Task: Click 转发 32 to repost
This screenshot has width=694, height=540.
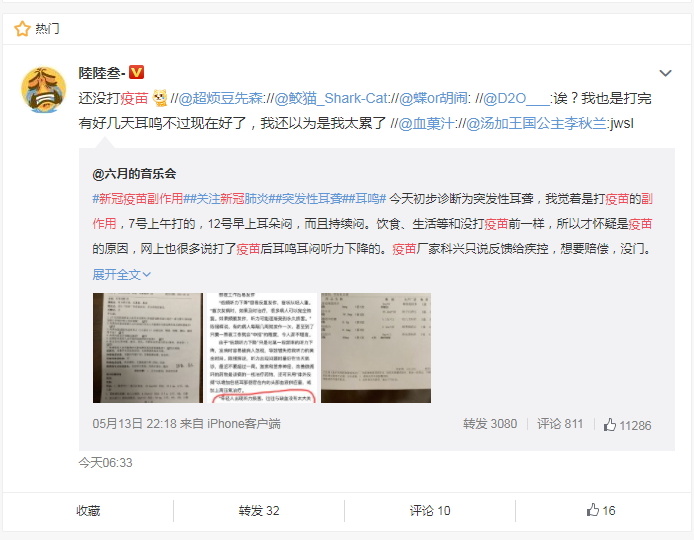Action: [259, 510]
